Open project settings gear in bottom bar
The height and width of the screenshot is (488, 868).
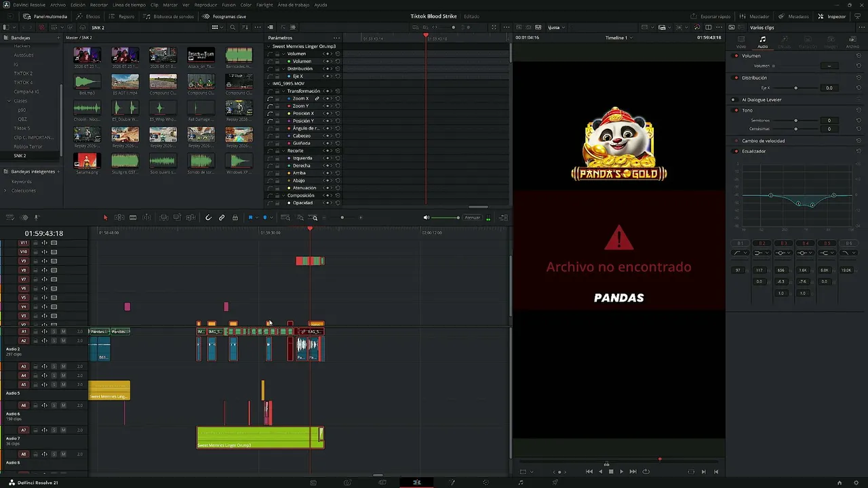click(854, 483)
